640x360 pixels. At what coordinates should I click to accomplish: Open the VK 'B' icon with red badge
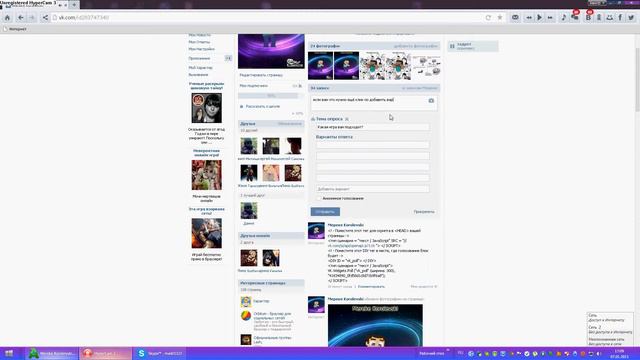point(588,17)
